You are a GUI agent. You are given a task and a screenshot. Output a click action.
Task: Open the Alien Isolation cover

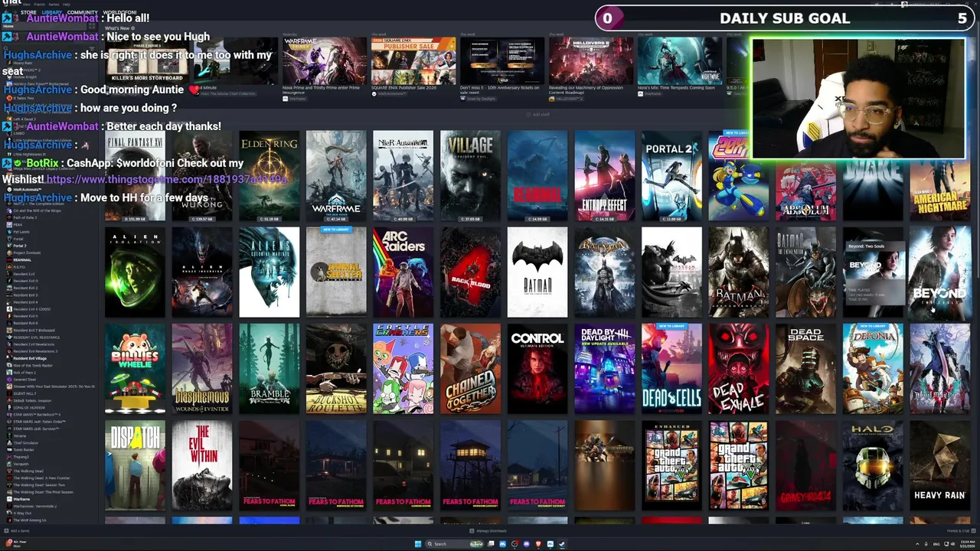(135, 272)
